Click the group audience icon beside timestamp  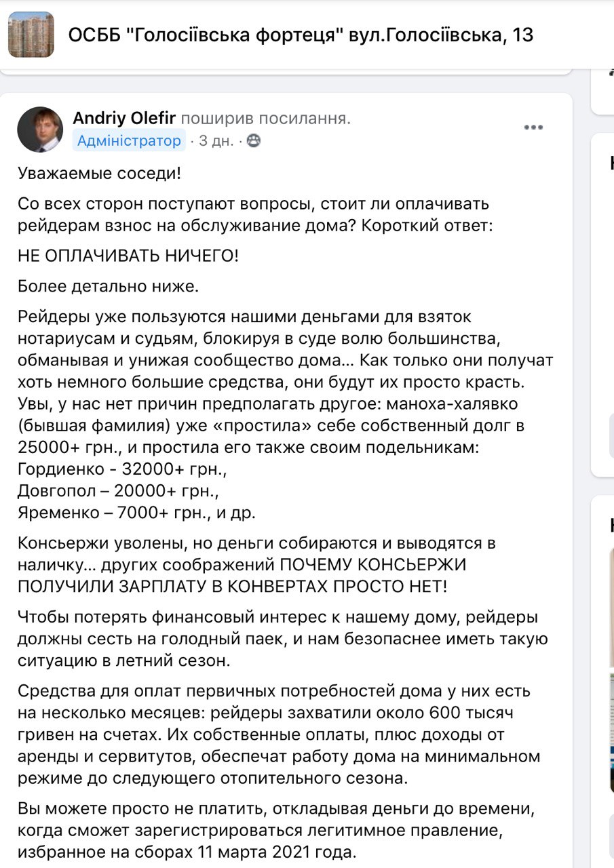click(252, 141)
